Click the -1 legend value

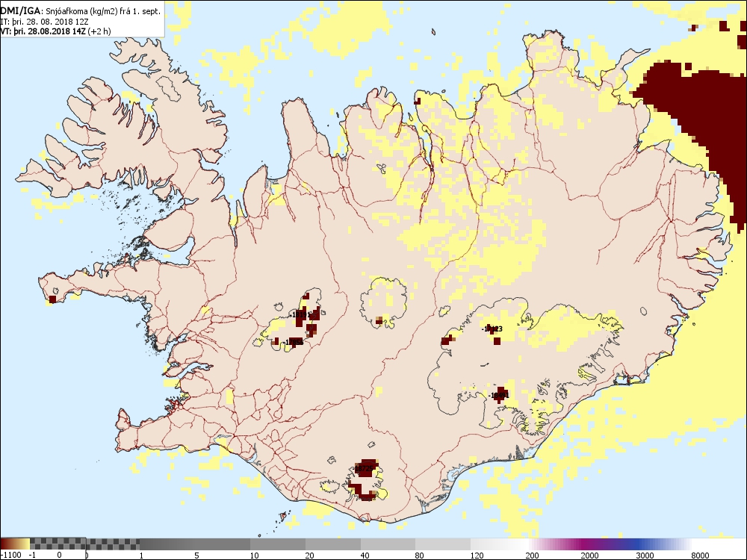click(x=32, y=556)
